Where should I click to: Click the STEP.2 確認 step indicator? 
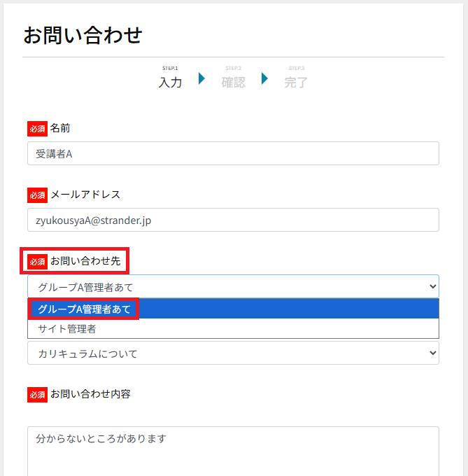click(233, 78)
